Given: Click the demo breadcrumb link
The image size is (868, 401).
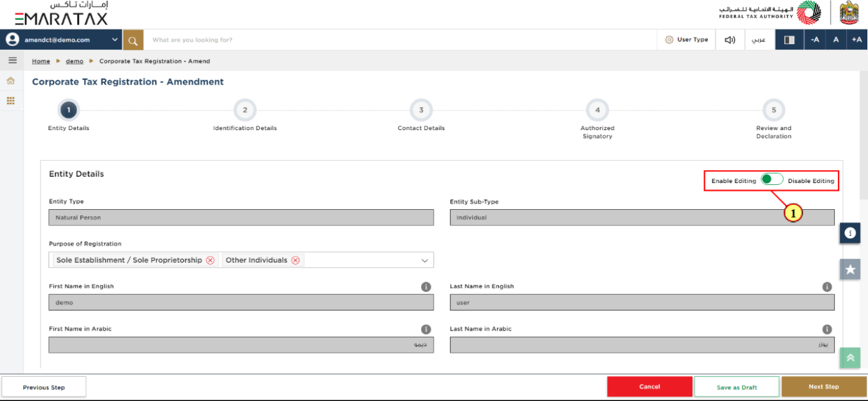Looking at the screenshot, I should click(75, 62).
